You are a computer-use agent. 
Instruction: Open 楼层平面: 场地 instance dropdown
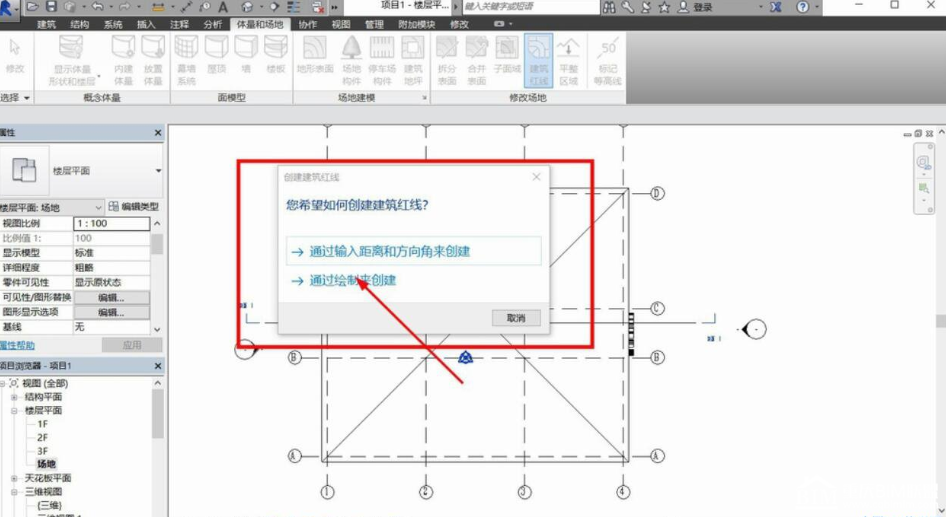(52, 207)
